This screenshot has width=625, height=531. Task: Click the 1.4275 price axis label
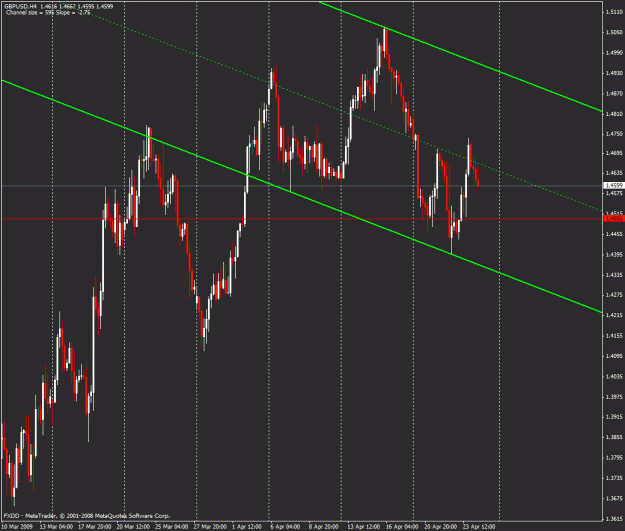pos(614,295)
